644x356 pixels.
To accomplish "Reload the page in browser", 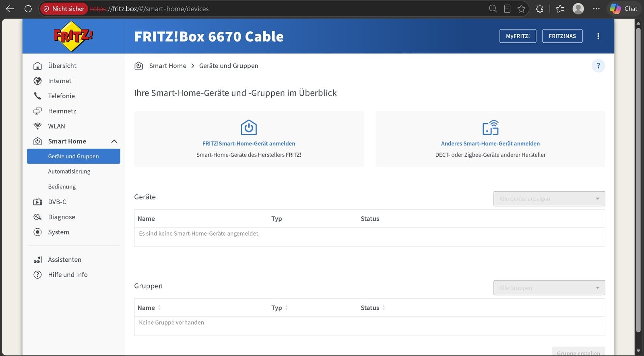I will (x=28, y=8).
